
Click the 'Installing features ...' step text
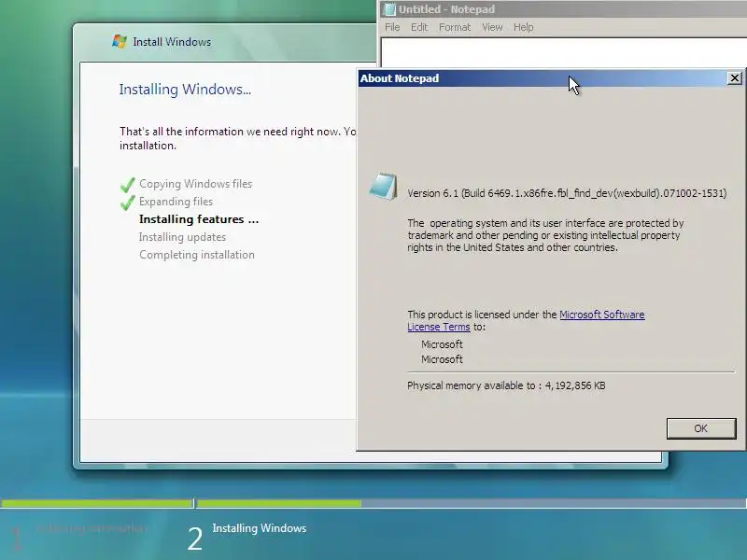pos(199,219)
